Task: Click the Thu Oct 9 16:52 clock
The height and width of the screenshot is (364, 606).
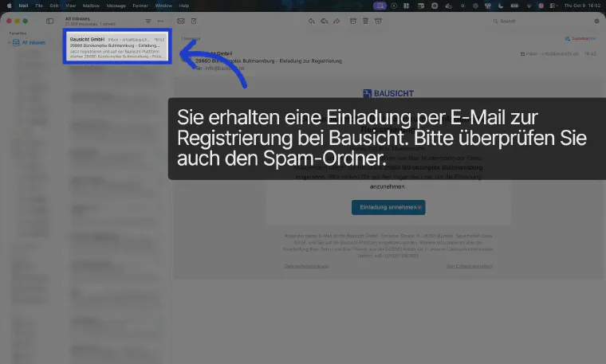Action: point(582,6)
